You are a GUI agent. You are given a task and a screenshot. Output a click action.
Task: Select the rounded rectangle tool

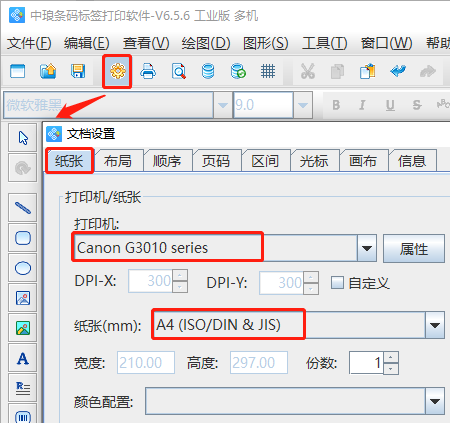23,238
